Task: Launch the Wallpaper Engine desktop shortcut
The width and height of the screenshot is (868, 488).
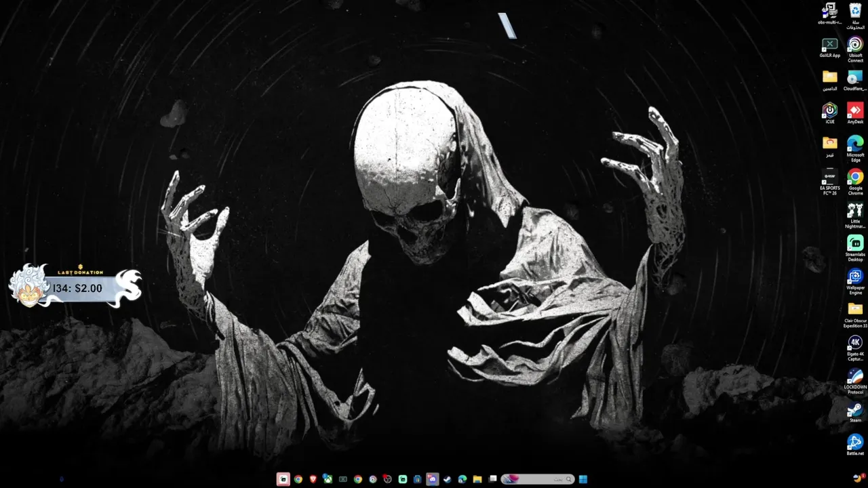Action: (x=855, y=282)
